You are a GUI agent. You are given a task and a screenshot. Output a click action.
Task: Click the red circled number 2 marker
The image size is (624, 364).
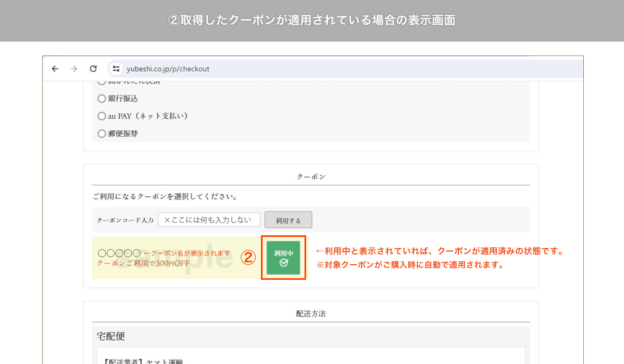248,257
